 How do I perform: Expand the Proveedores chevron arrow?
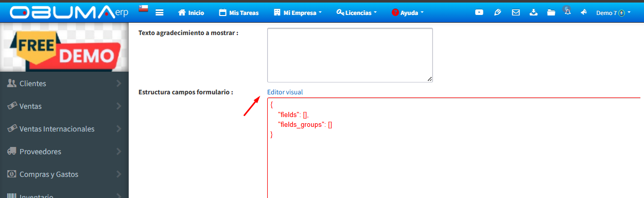[119, 152]
